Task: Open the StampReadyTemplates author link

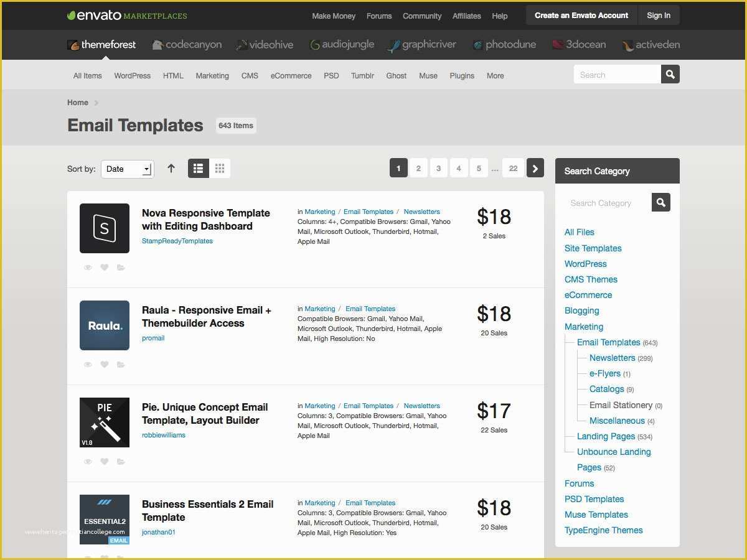Action: pos(177,241)
